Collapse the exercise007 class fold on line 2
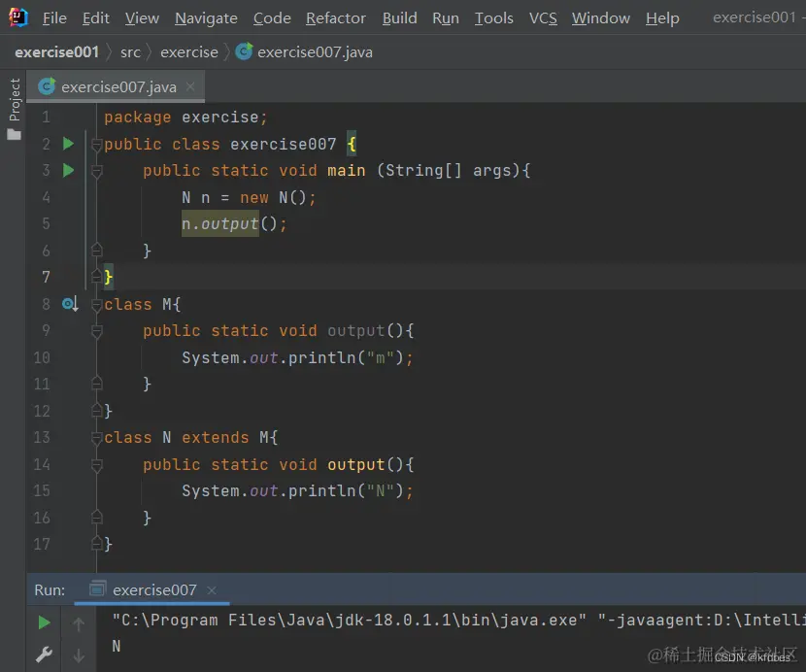806x672 pixels. coord(96,145)
